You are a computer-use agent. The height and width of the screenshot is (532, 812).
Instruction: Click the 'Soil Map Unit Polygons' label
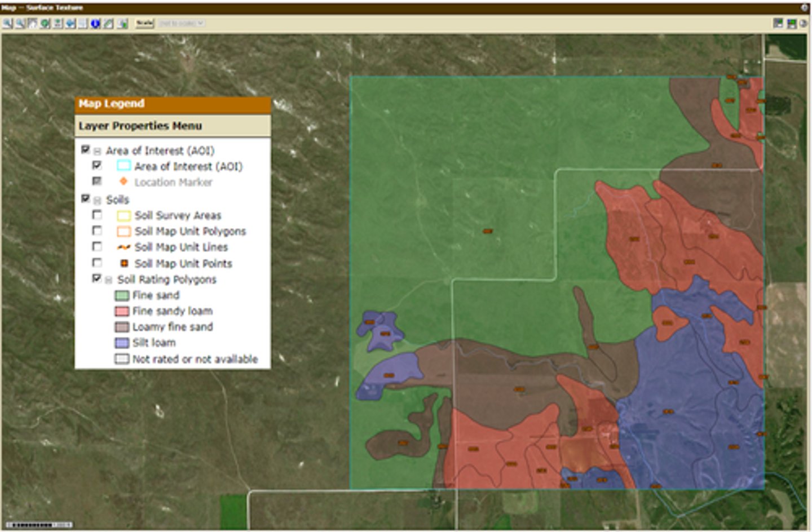pos(190,231)
